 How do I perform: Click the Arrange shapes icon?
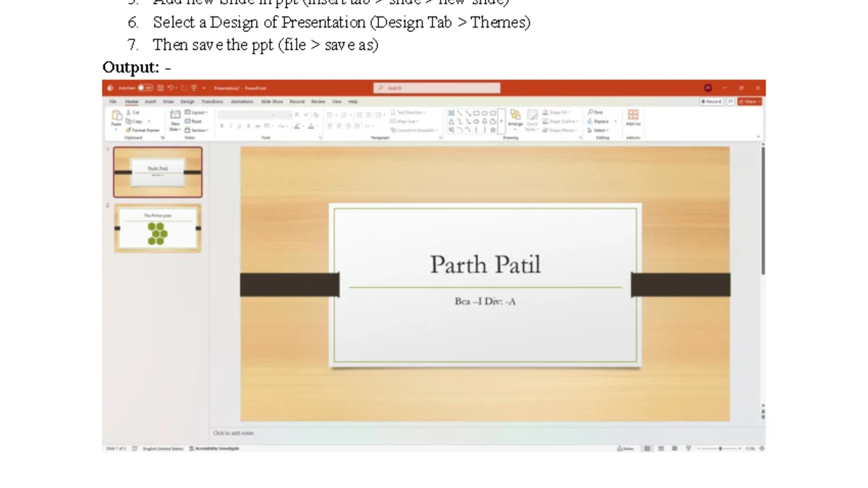[515, 115]
